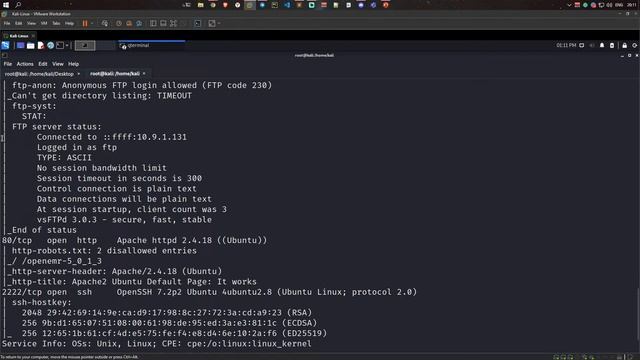Select the Kali Linux VM tab
Screen dimensions: 640x360
(19, 36)
